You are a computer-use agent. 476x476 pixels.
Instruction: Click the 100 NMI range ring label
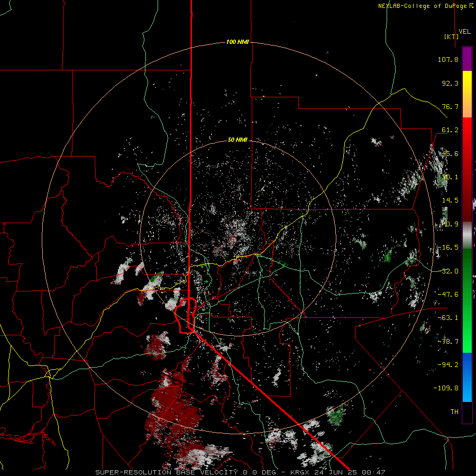click(x=237, y=42)
